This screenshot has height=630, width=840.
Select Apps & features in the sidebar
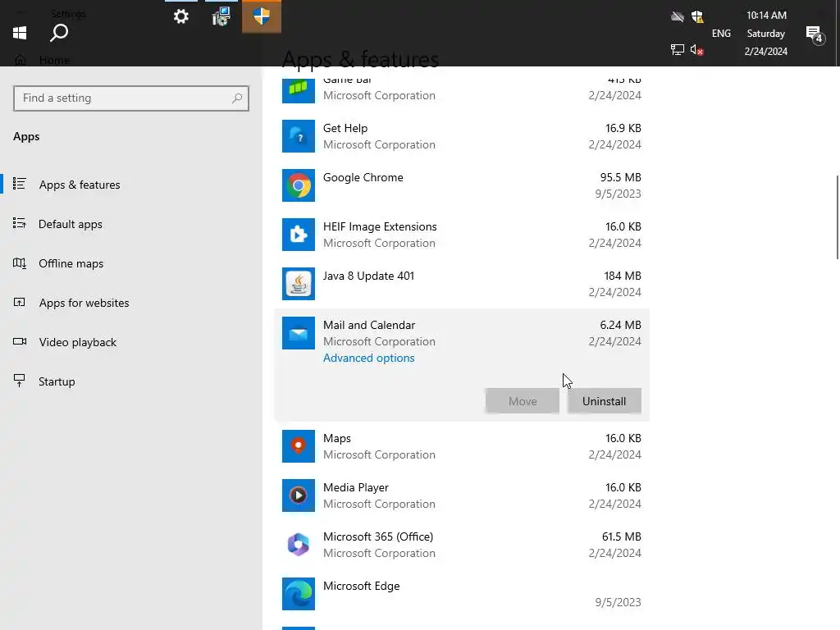[80, 185]
